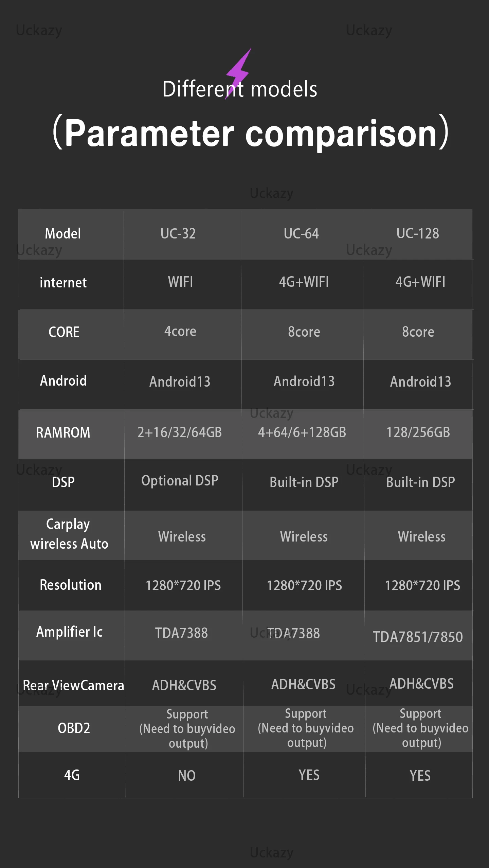Click the "Amplifier Ic" row label
The width and height of the screenshot is (489, 868).
point(69,632)
